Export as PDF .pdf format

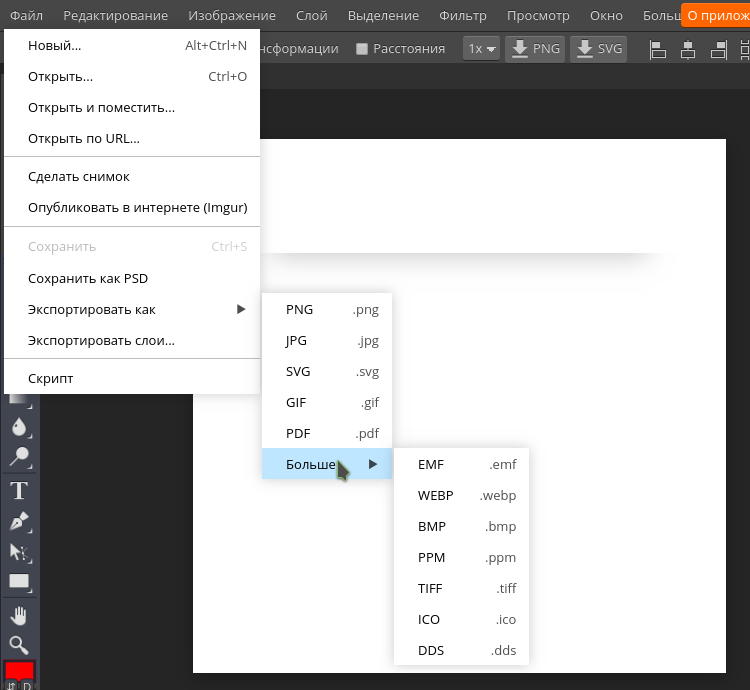(x=327, y=433)
